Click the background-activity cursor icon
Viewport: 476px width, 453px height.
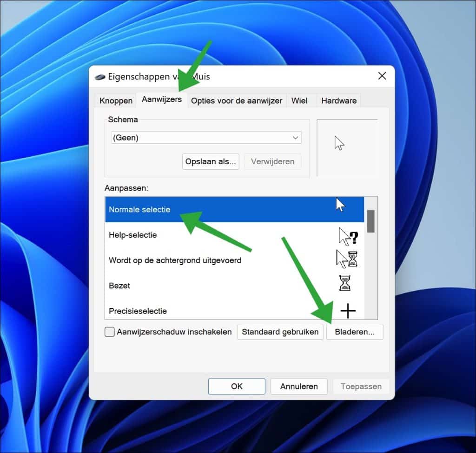(x=348, y=259)
